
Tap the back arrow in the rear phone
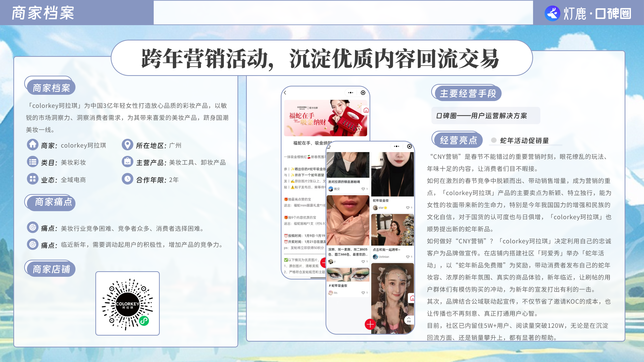(285, 93)
